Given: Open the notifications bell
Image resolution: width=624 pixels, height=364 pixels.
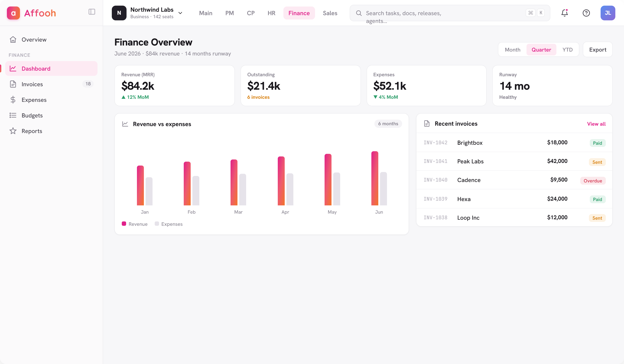Looking at the screenshot, I should point(564,13).
